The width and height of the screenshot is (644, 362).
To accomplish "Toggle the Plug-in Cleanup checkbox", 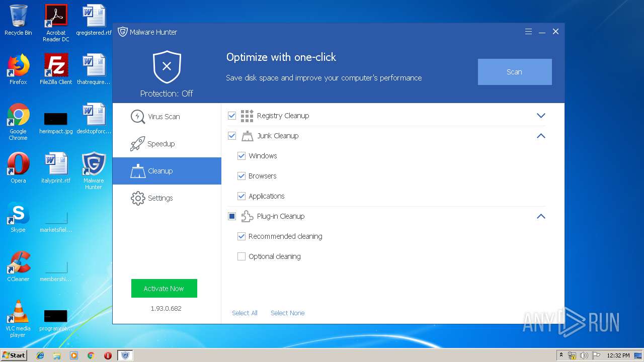I will coord(232,216).
